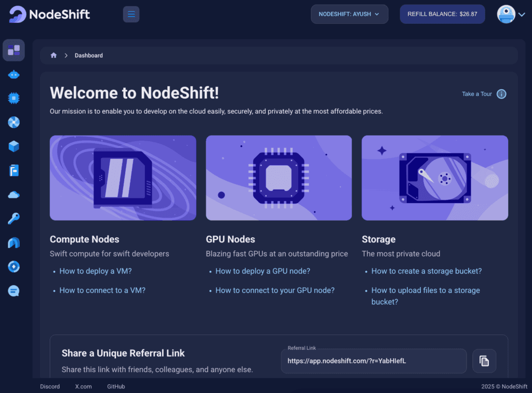Open the GitHub footer link
This screenshot has height=393, width=532.
point(116,386)
